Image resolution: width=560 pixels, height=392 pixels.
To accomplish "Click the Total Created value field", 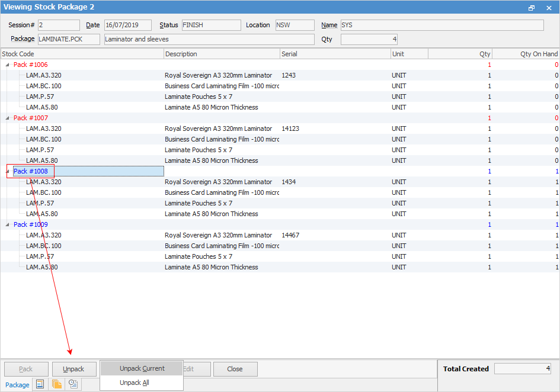I will (x=523, y=369).
